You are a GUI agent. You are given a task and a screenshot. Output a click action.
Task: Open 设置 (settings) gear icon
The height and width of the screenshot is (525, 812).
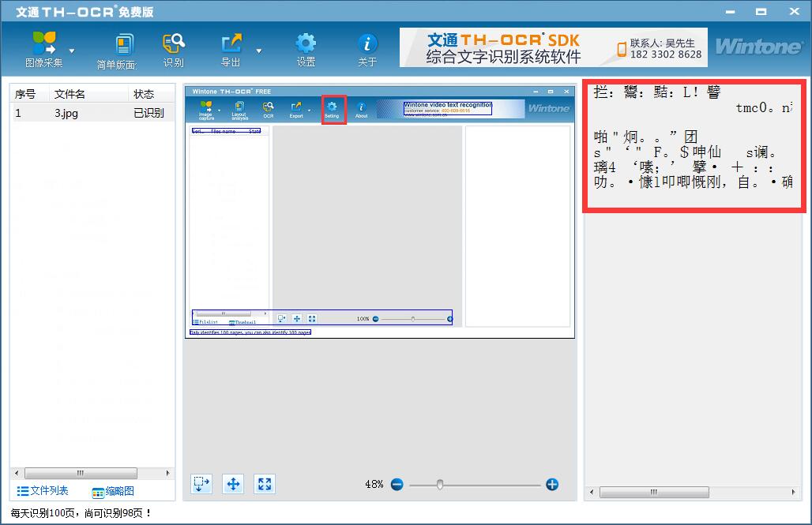tap(306, 43)
